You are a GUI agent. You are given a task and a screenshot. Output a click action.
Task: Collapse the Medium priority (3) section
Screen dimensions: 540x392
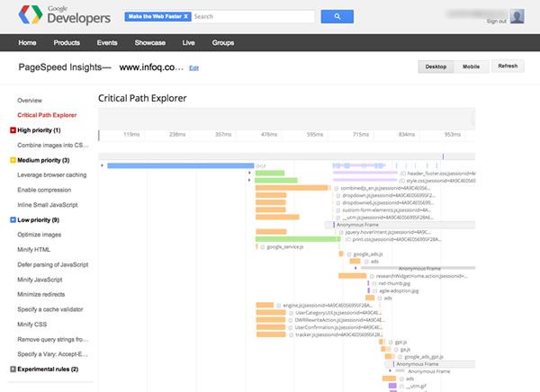[x=13, y=160]
